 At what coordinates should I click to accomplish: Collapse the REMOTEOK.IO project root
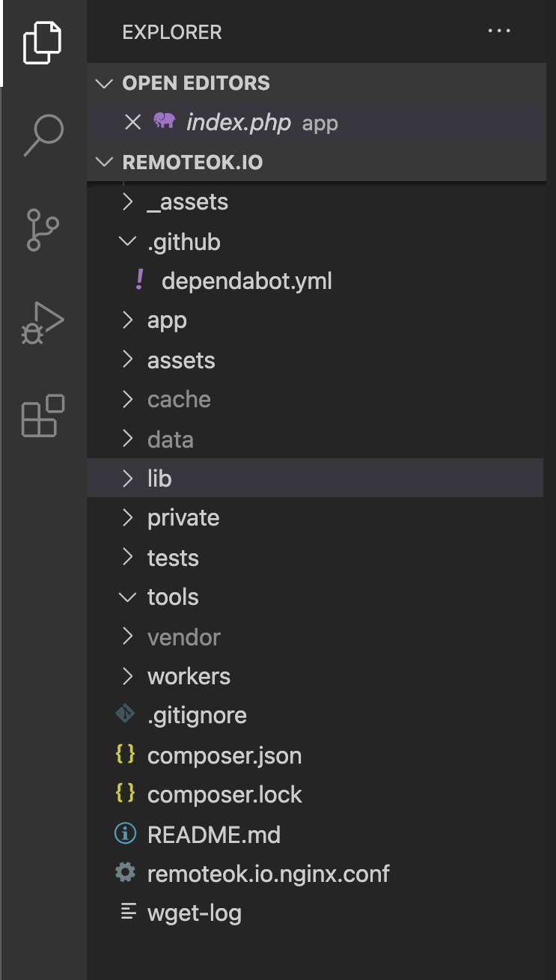[106, 162]
